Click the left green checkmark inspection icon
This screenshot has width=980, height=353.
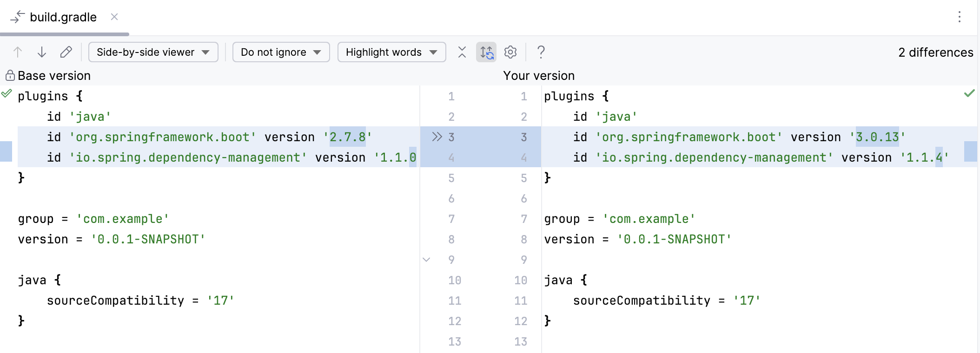[7, 94]
